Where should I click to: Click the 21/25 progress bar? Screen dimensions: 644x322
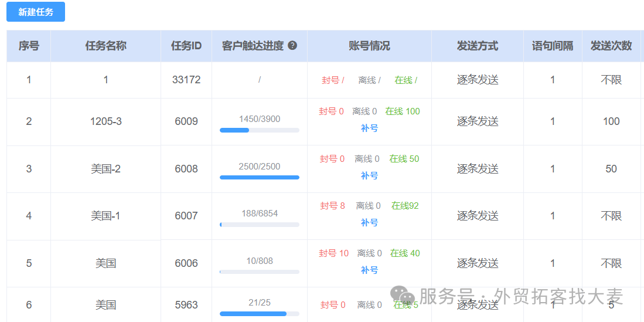coord(260,314)
